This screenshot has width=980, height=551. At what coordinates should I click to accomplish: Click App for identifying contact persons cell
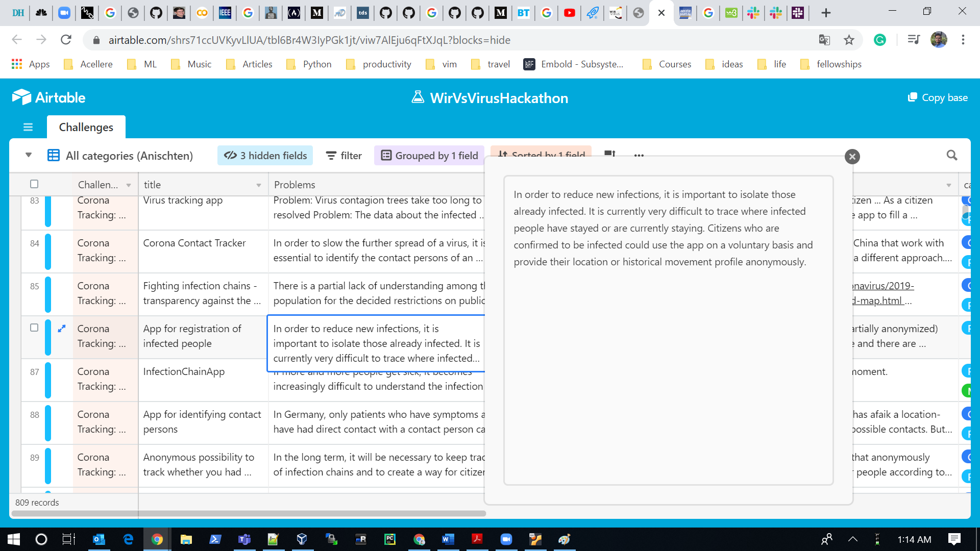click(203, 422)
